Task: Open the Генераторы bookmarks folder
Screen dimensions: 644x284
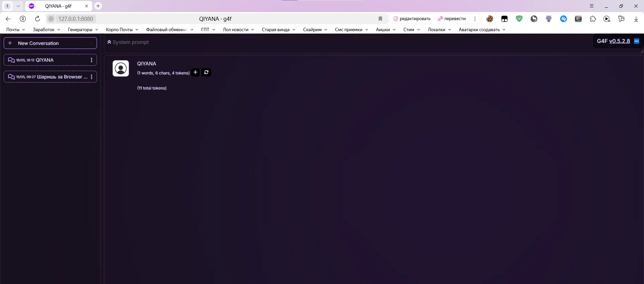Action: (83, 30)
